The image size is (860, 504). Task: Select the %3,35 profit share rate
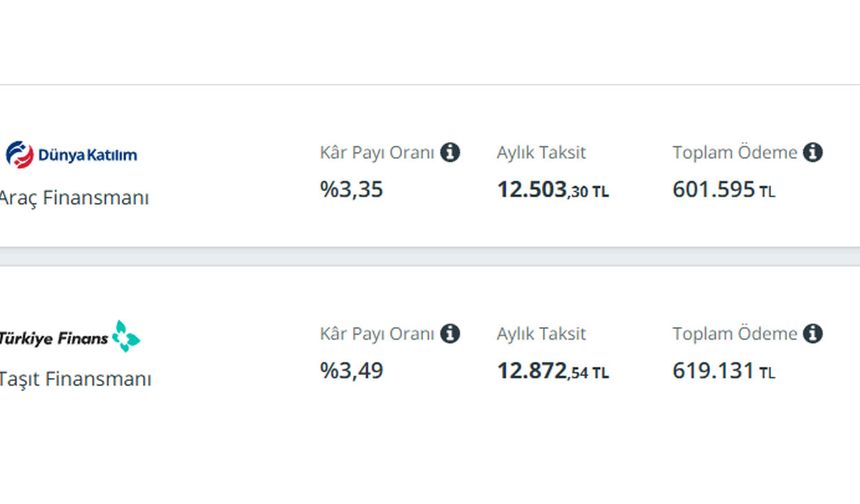coord(352,190)
